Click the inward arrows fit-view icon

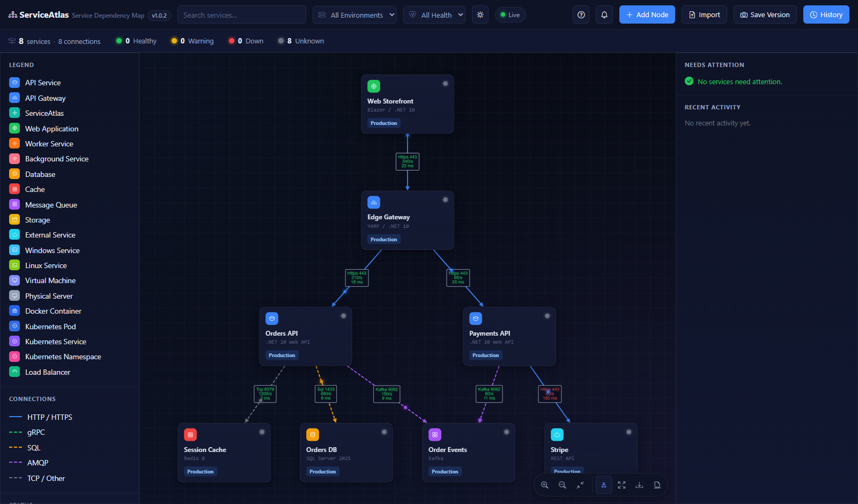click(580, 485)
